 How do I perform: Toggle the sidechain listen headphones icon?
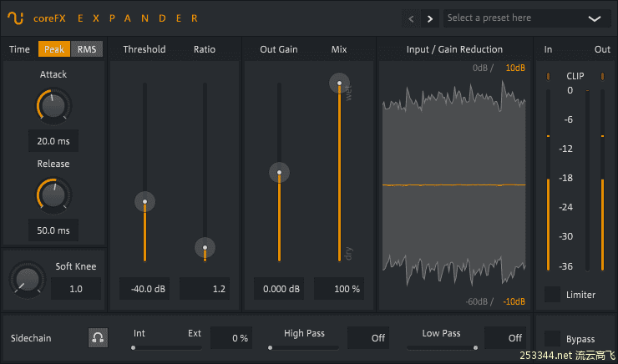tap(98, 338)
